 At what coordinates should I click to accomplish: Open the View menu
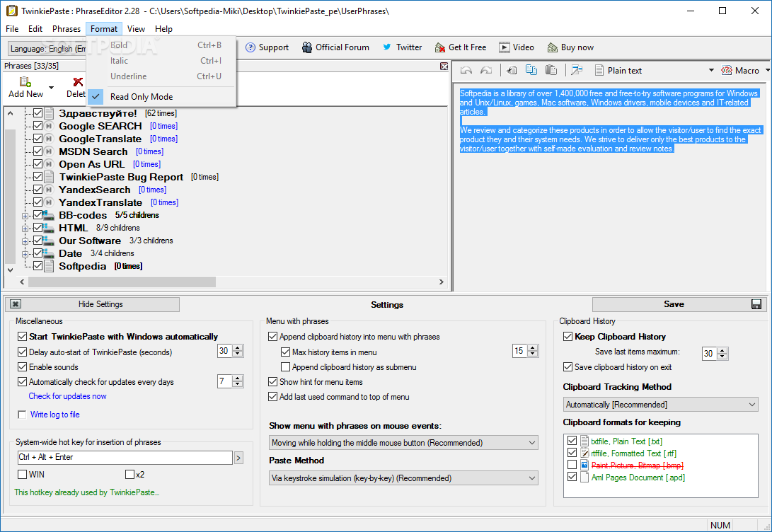coord(136,29)
